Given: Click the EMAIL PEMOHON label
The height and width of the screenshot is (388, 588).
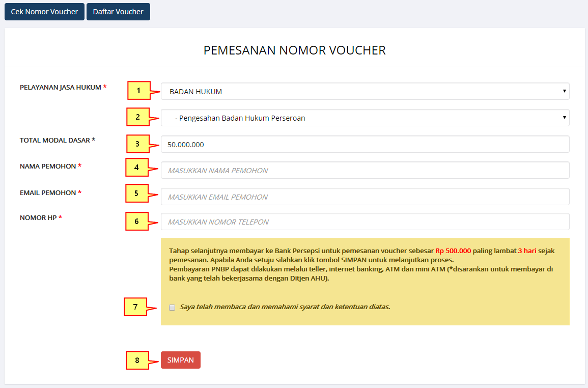Looking at the screenshot, I should coord(48,192).
